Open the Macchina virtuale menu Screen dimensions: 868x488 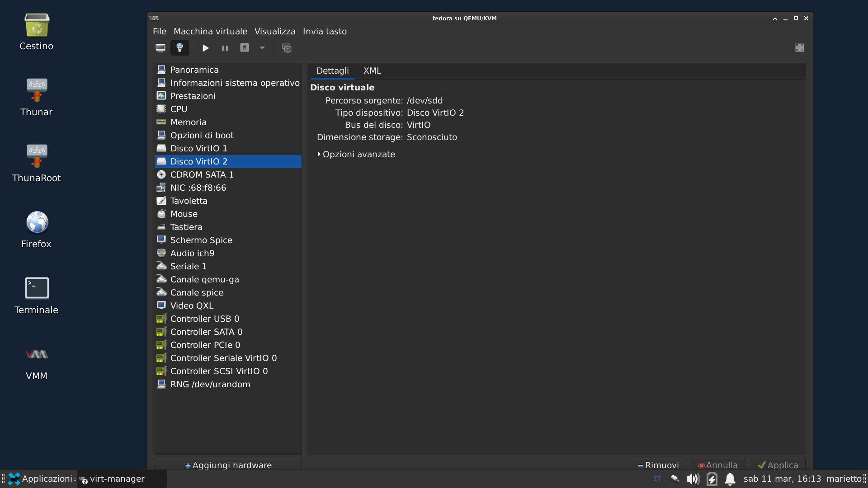coord(210,32)
